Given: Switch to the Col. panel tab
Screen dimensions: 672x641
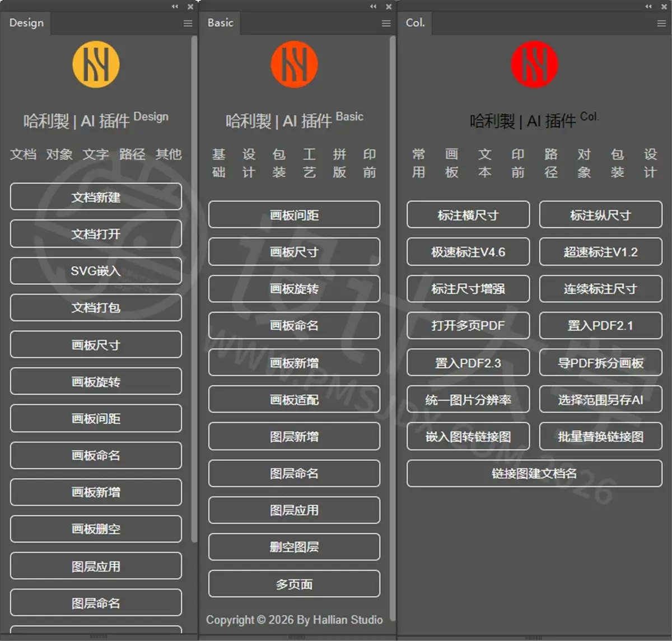Looking at the screenshot, I should [415, 23].
